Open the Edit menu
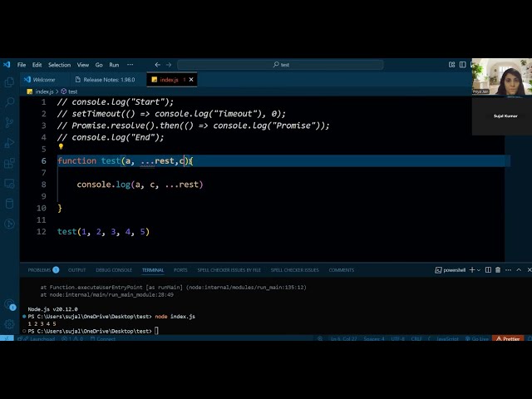The width and height of the screenshot is (532, 399). point(37,65)
